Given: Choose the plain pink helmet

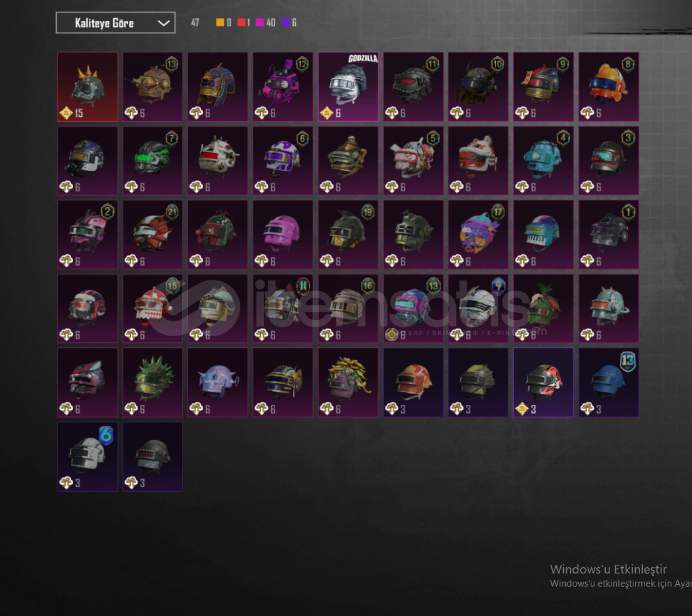Looking at the screenshot, I should click(283, 235).
